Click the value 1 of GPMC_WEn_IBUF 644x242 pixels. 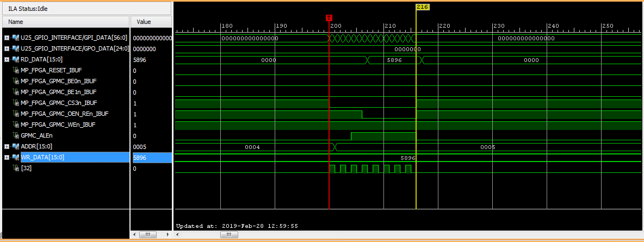135,125
